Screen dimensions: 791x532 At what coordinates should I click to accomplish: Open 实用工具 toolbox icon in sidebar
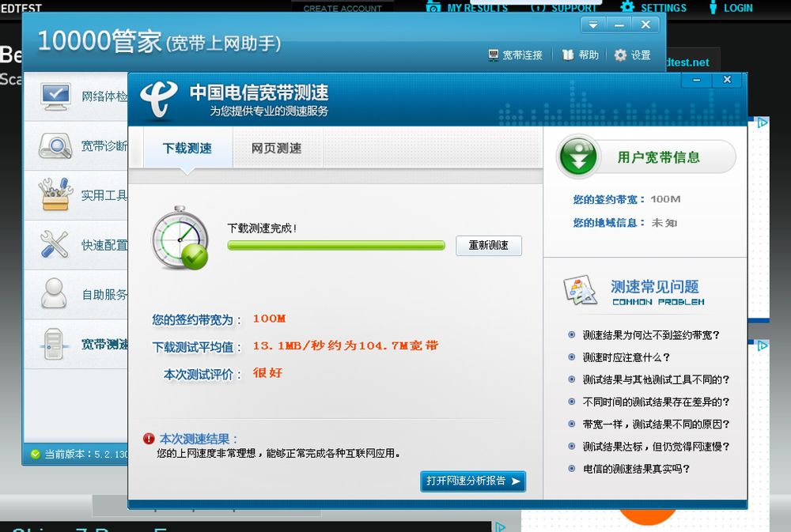click(x=55, y=194)
